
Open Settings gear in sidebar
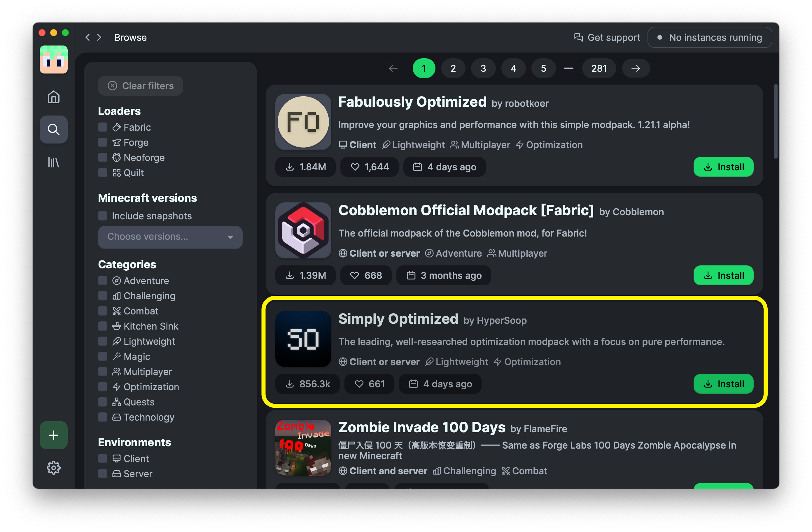click(54, 468)
